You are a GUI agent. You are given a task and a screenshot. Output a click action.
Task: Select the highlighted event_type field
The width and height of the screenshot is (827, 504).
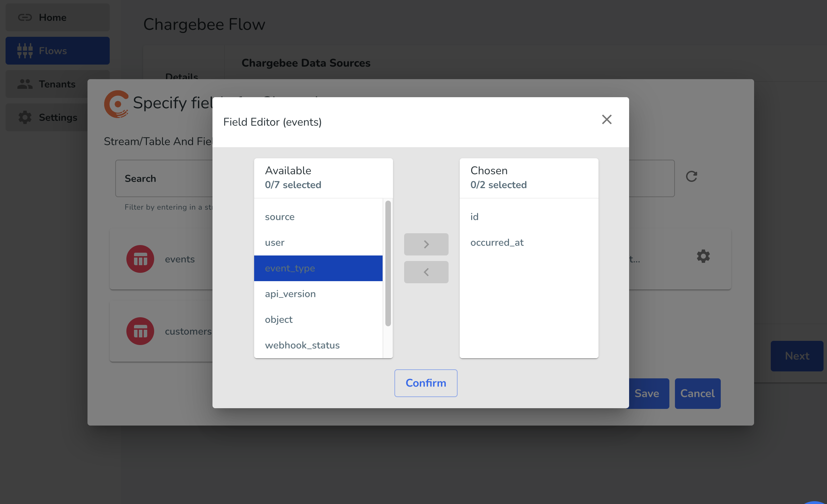[318, 268]
